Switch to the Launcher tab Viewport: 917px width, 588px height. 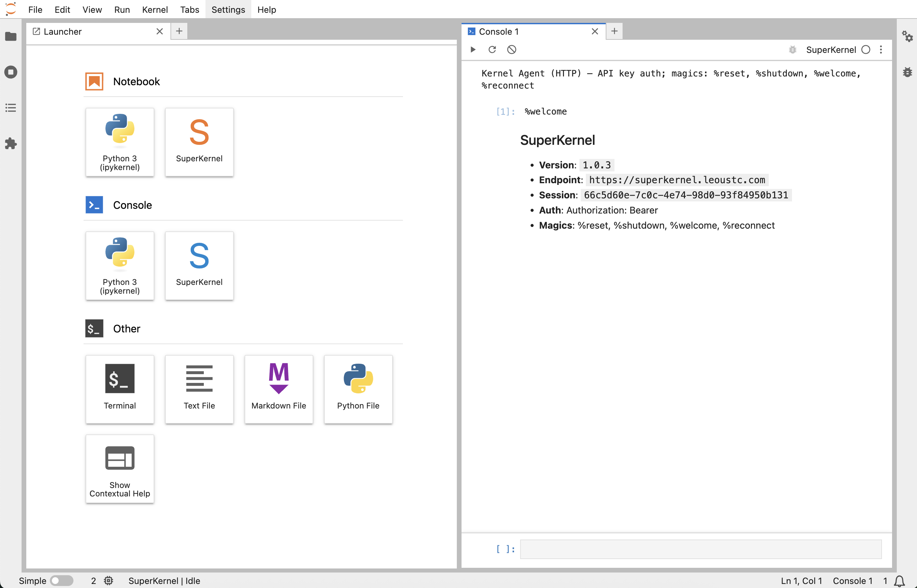tap(63, 32)
